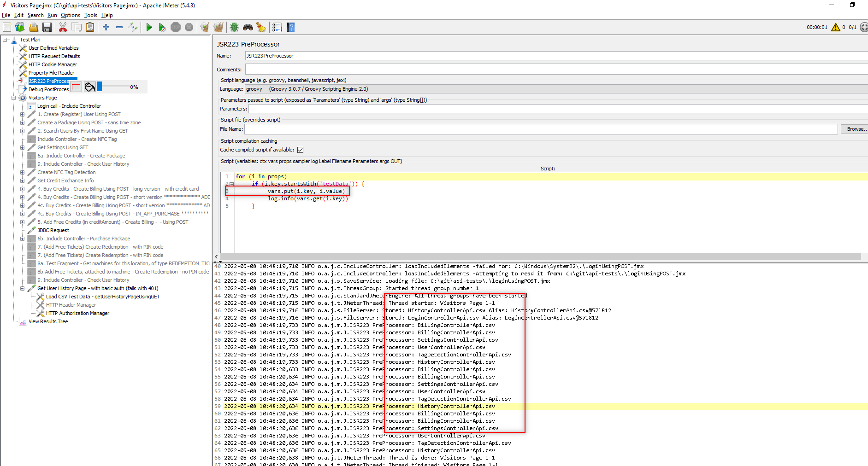This screenshot has width=868, height=466.
Task: Start the test with green play icon
Action: (149, 28)
